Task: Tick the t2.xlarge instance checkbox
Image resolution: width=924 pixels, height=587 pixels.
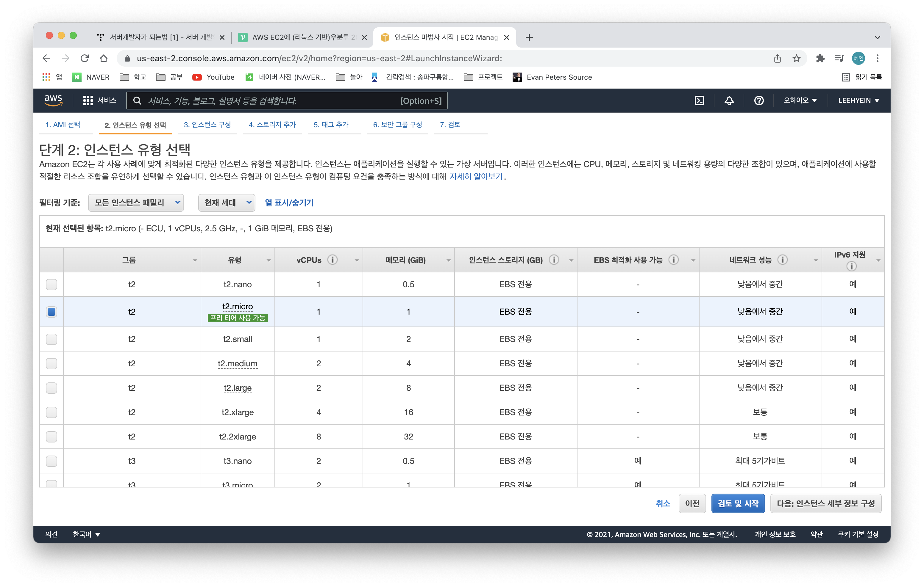Action: click(51, 412)
